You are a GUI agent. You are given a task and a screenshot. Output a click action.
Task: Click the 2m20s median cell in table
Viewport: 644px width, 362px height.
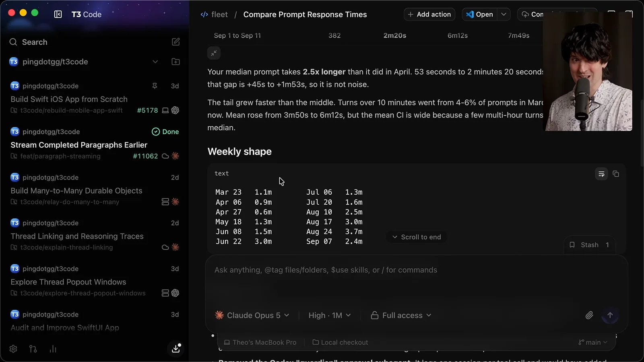394,35
